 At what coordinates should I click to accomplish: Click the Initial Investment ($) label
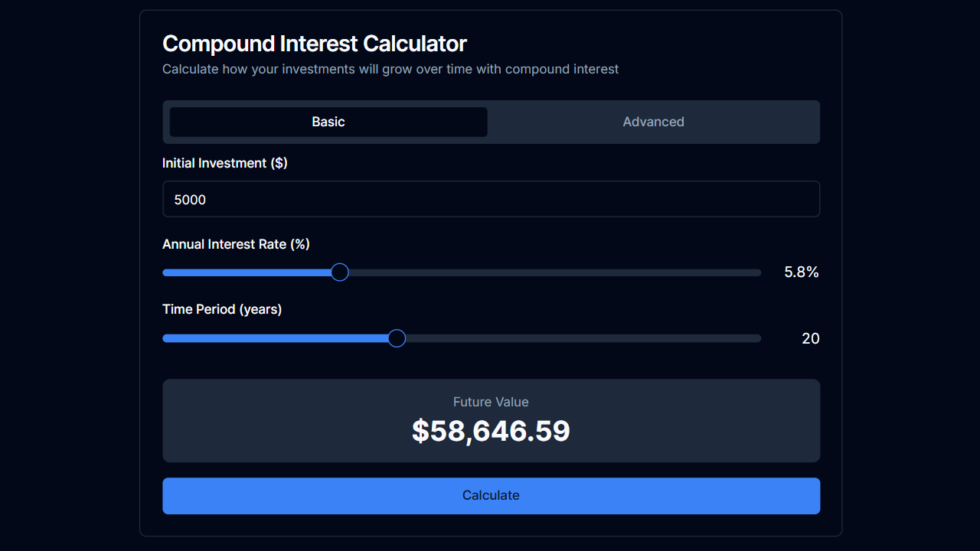coord(224,163)
